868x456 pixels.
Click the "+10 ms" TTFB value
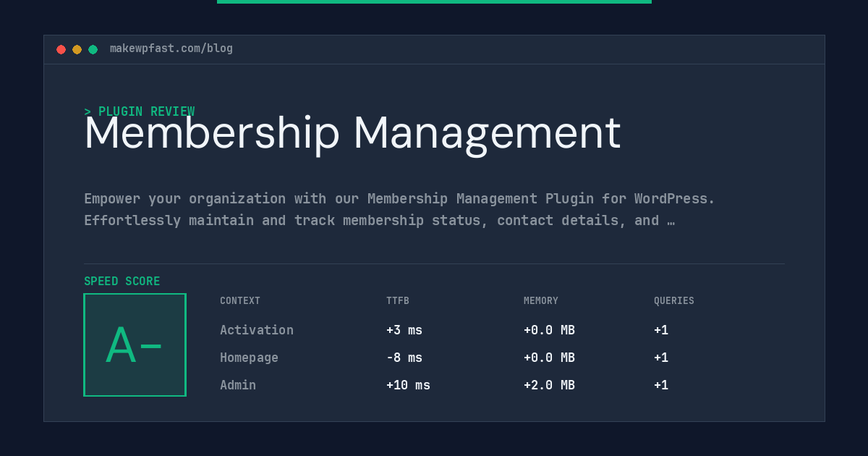point(408,385)
